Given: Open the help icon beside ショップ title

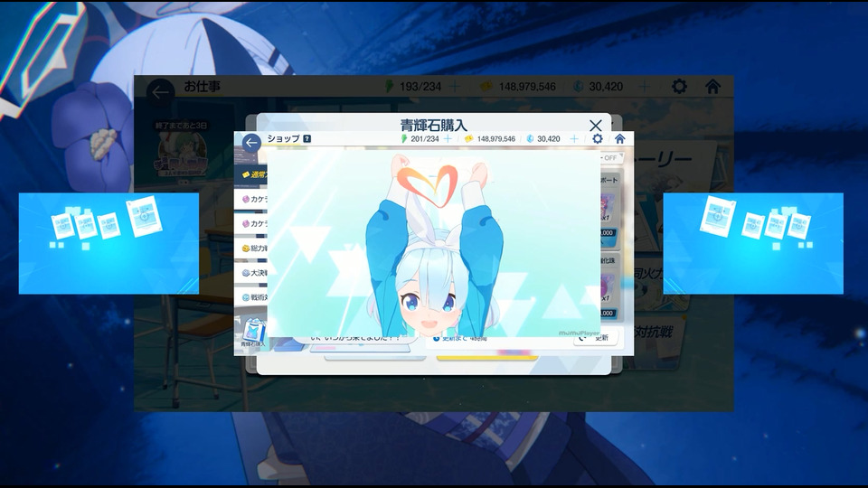Looking at the screenshot, I should click(307, 139).
